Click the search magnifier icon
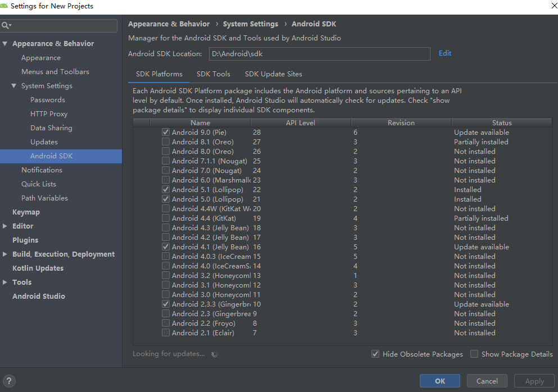This screenshot has width=558, height=392. pyautogui.click(x=5, y=26)
